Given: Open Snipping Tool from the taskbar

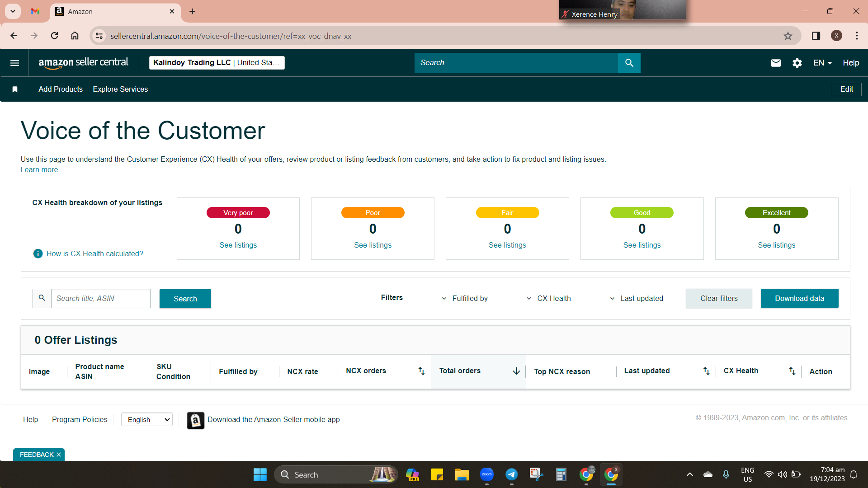Looking at the screenshot, I should point(536,474).
